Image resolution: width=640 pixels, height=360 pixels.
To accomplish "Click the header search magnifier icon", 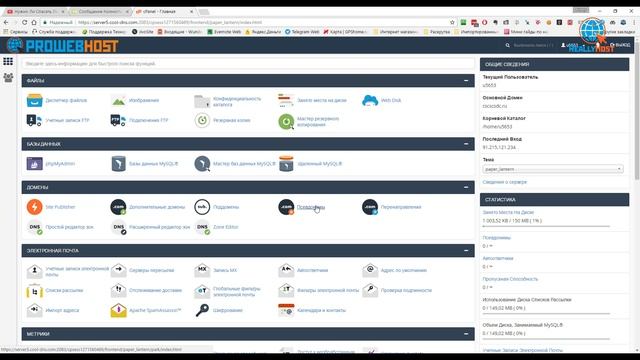I will point(507,45).
